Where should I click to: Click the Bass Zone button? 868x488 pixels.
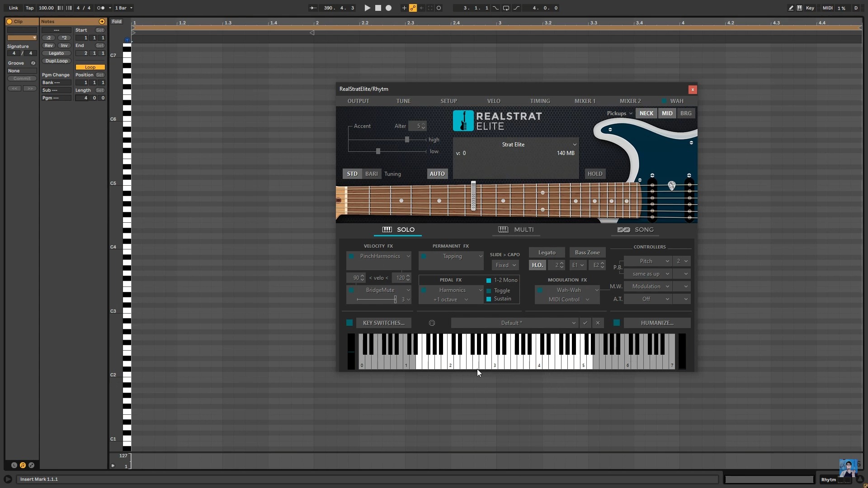coord(587,253)
